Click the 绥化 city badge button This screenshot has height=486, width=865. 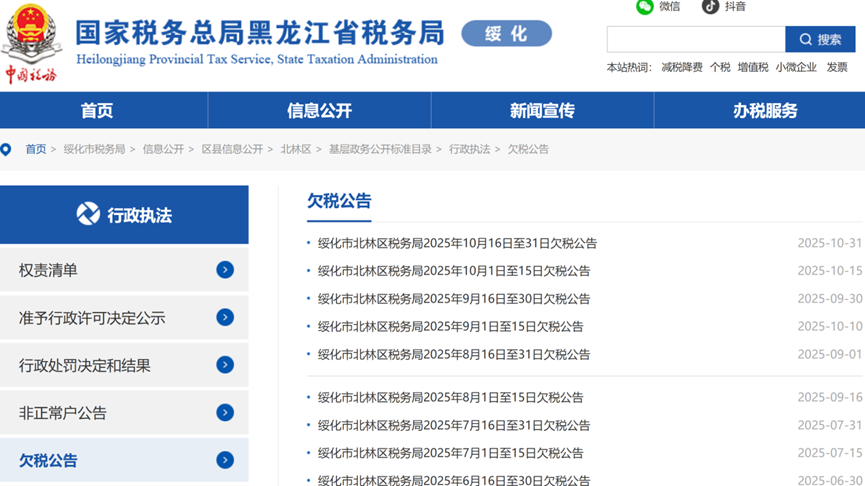click(506, 34)
